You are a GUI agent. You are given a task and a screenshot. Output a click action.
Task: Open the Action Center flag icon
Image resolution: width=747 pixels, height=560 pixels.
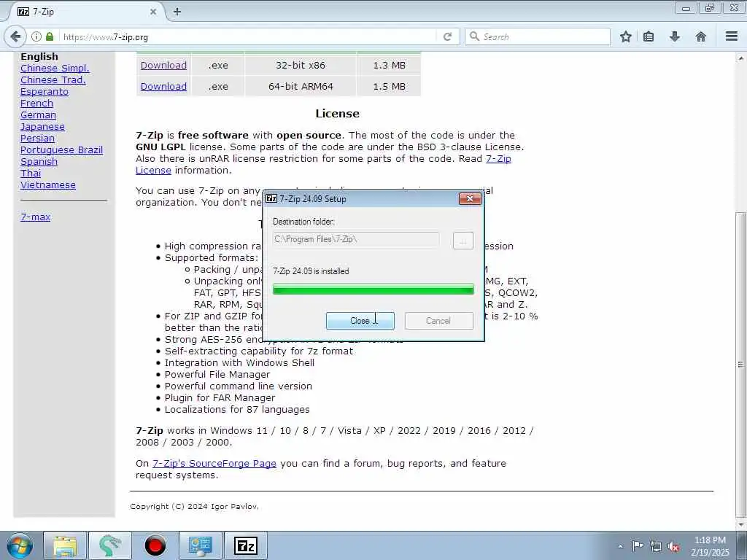pos(638,546)
